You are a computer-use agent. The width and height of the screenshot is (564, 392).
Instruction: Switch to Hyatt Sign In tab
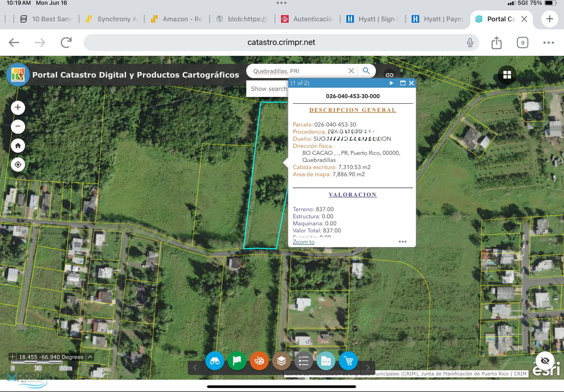(372, 19)
